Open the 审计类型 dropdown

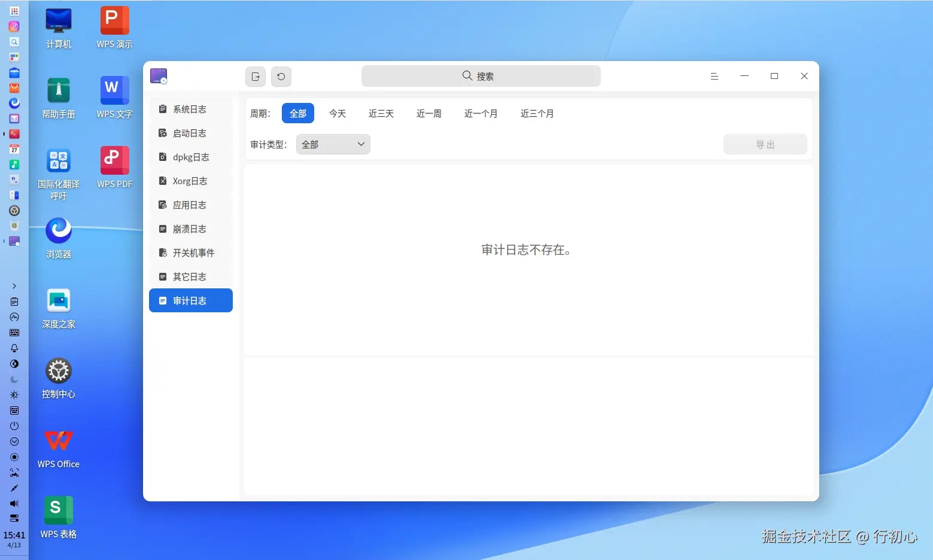tap(333, 144)
